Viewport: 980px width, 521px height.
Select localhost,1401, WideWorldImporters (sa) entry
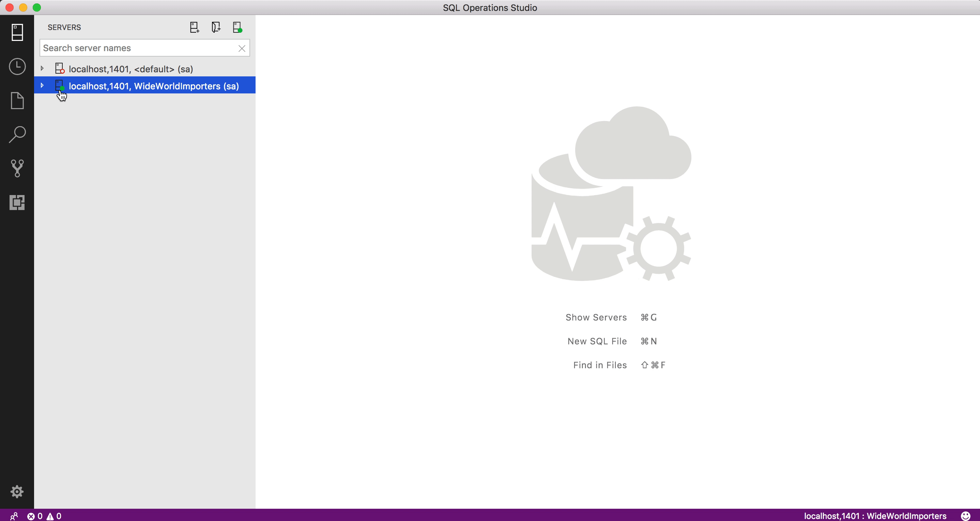154,86
